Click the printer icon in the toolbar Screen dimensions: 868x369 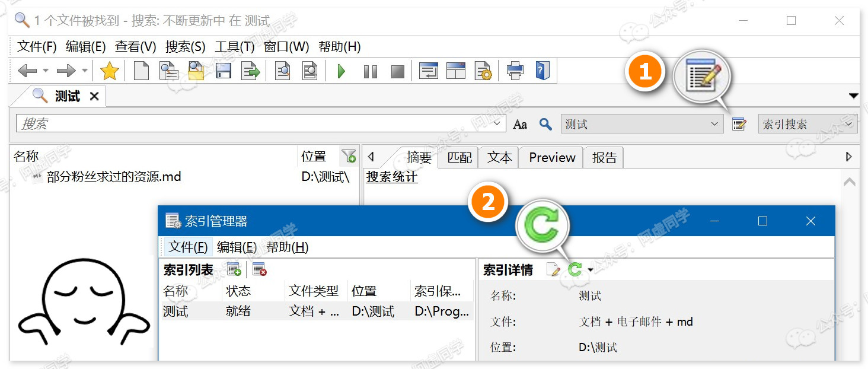click(x=515, y=72)
